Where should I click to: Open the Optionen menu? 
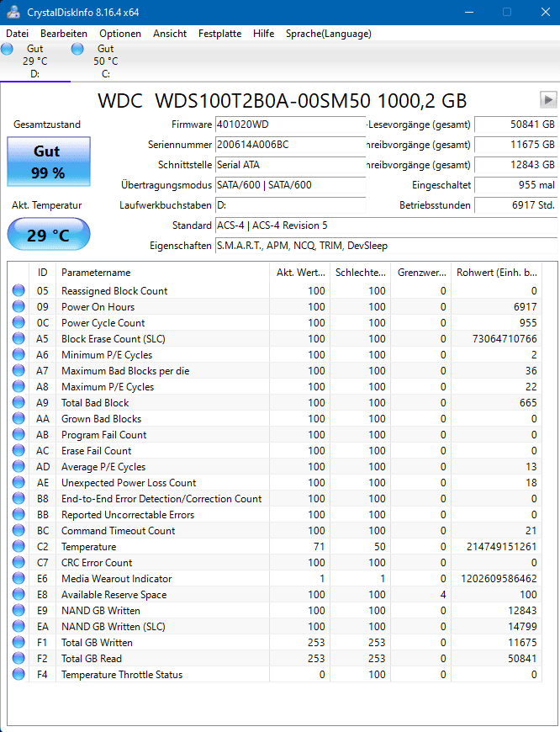[120, 34]
